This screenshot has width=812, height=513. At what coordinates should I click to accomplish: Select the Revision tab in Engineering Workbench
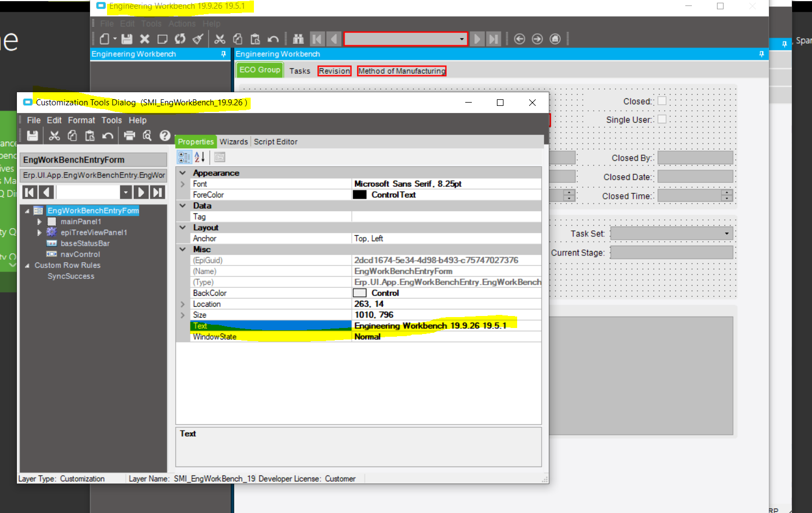click(x=334, y=71)
